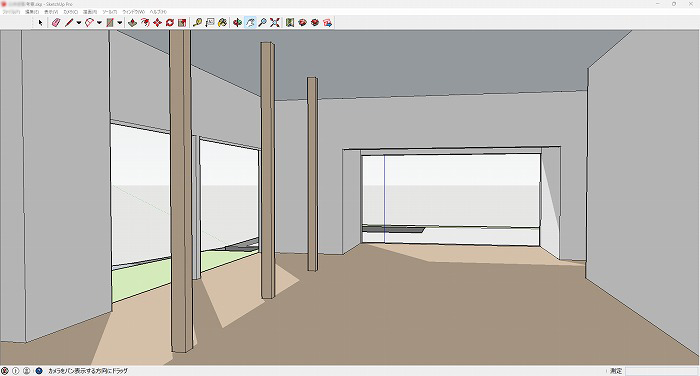Activate the Push/Pull tool
700x376 pixels.
(x=133, y=22)
